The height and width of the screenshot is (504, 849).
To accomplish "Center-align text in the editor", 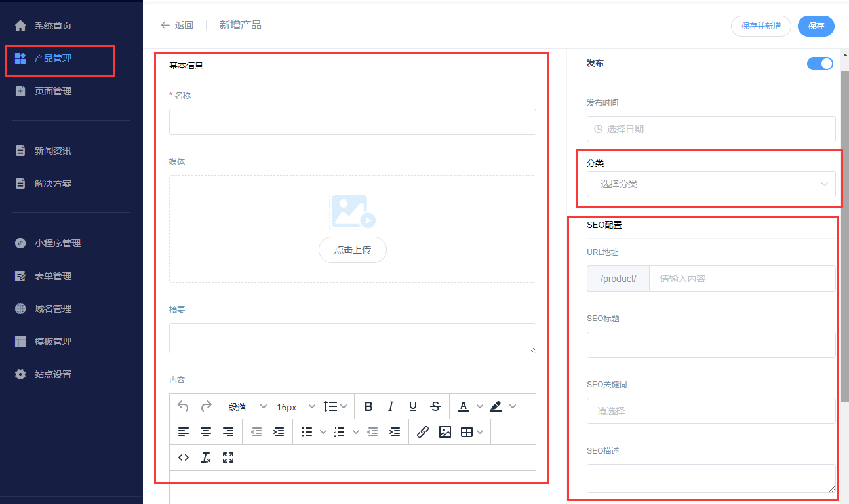I will pyautogui.click(x=206, y=432).
